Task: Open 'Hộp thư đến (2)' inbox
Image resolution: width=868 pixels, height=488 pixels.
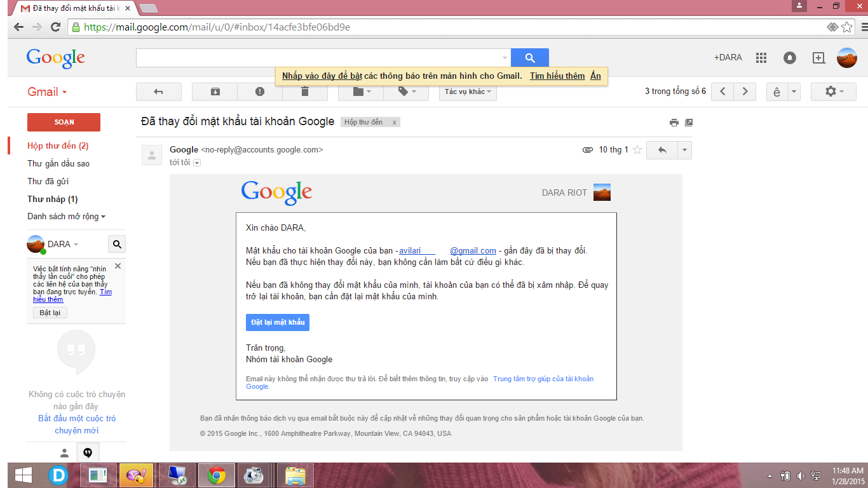Action: tap(58, 146)
